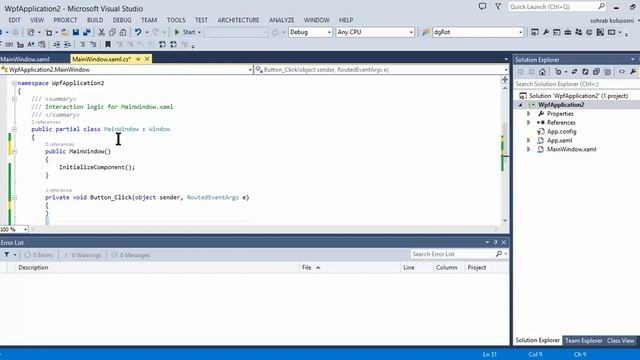Click the notifications filter funnel icon
The height and width of the screenshot is (360, 640).
click(x=498, y=7)
